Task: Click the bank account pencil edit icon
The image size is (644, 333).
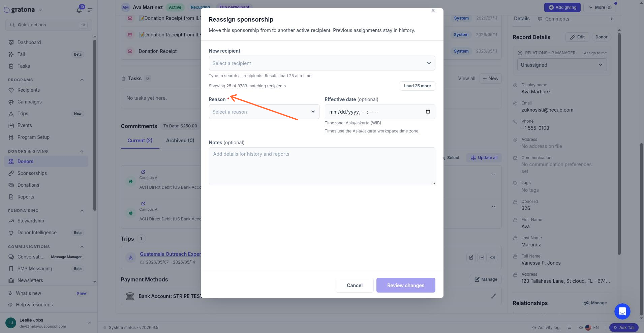Action: tap(493, 296)
